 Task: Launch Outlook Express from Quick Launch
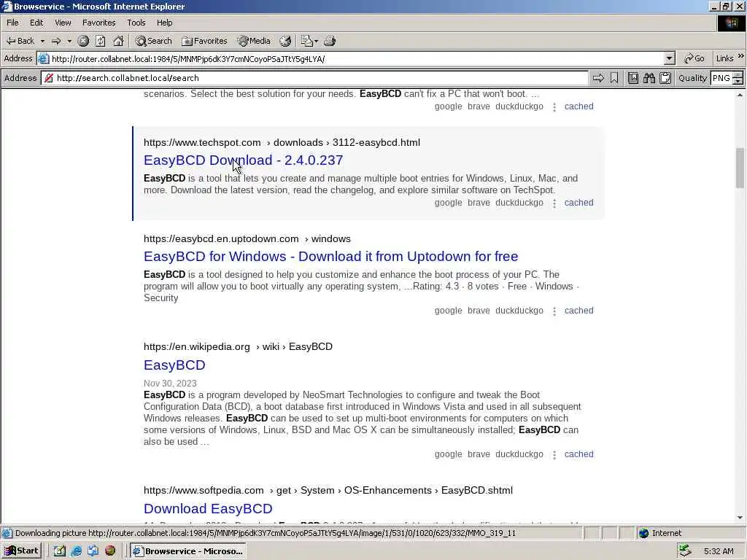coord(93,551)
